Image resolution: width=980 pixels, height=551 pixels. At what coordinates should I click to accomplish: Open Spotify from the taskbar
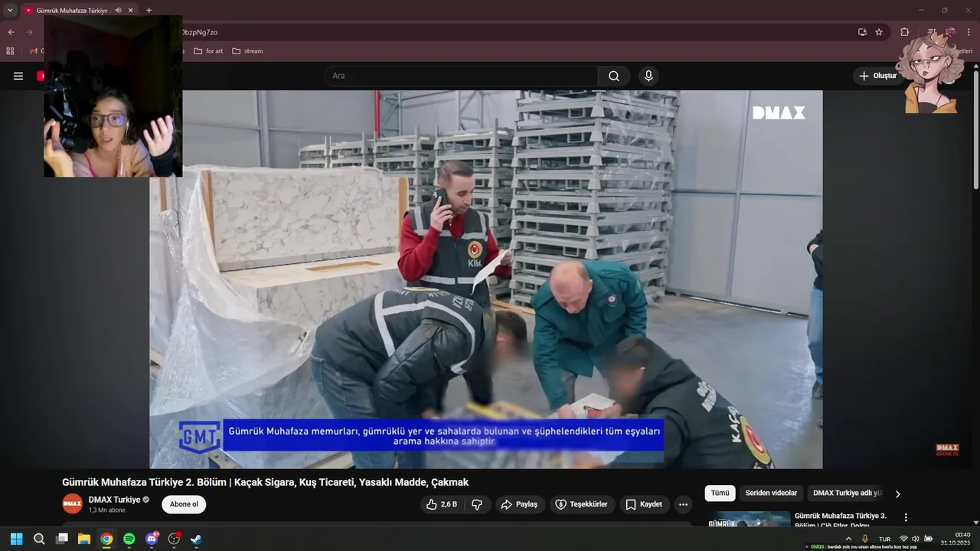pos(129,539)
